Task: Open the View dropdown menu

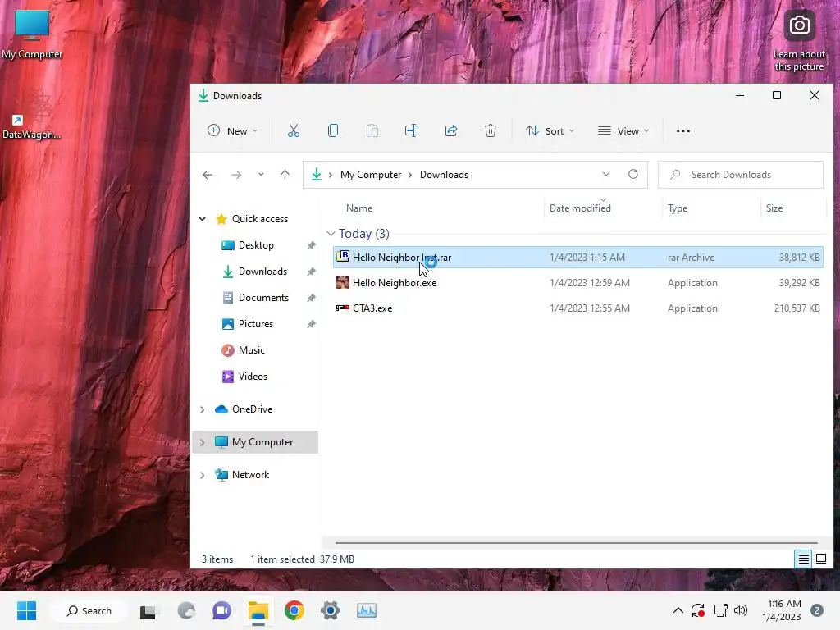Action: click(x=623, y=131)
